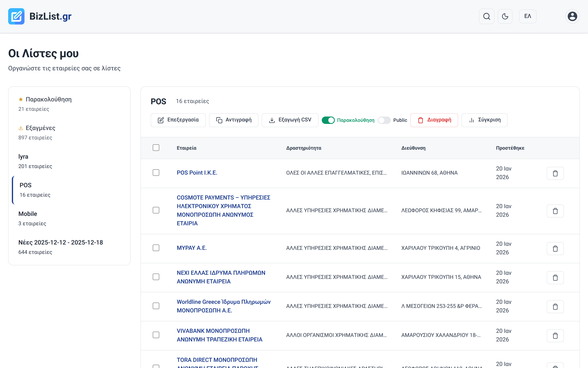Enable the Public toggle switch
This screenshot has width=588, height=368.
click(384, 120)
